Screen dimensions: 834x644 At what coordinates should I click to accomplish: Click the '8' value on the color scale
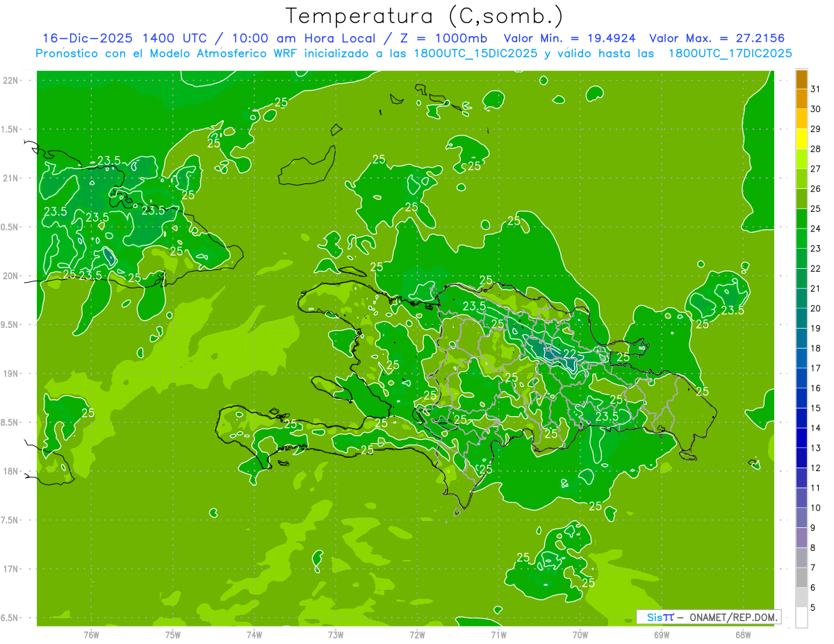tap(813, 547)
